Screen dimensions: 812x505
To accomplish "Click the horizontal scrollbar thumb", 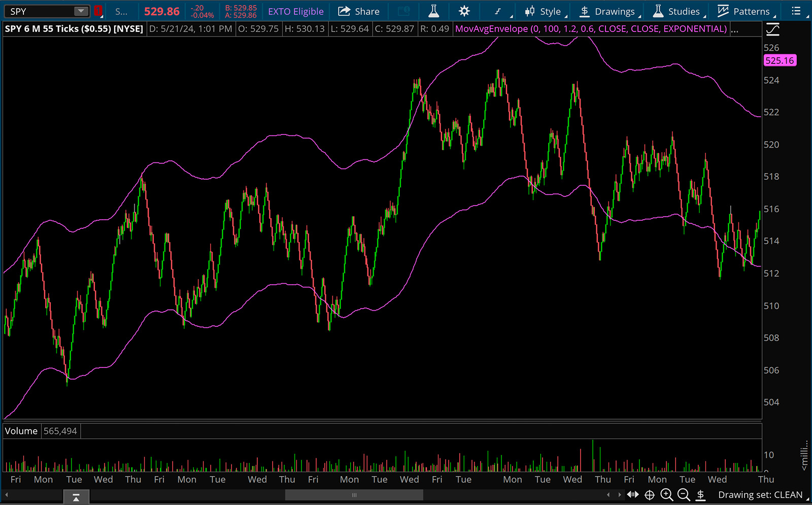I will [x=354, y=495].
